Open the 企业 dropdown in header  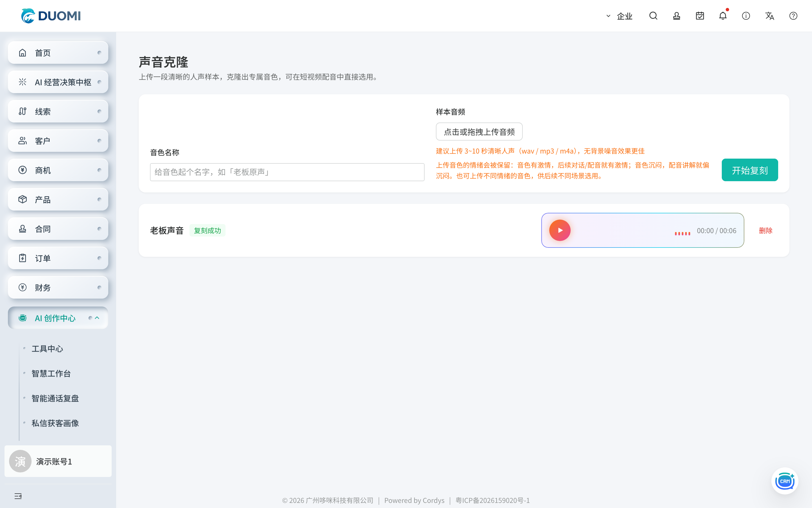[619, 16]
